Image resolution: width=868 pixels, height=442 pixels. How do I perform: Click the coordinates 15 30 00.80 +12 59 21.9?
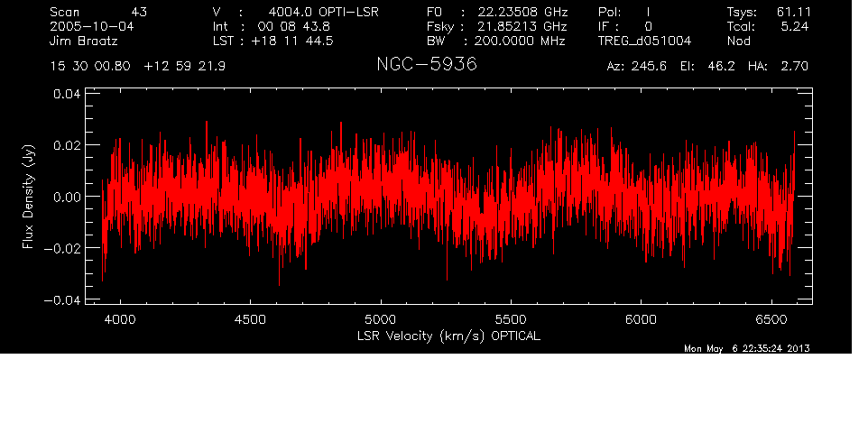click(138, 67)
